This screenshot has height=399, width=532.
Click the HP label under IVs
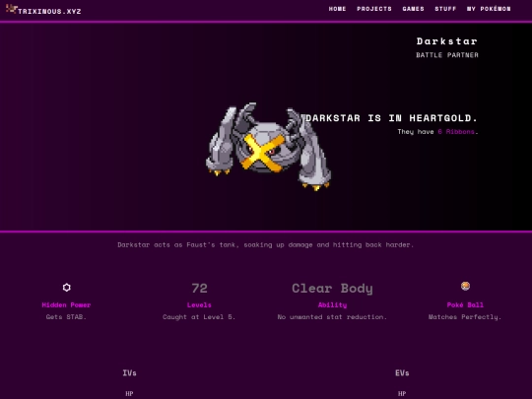129,393
